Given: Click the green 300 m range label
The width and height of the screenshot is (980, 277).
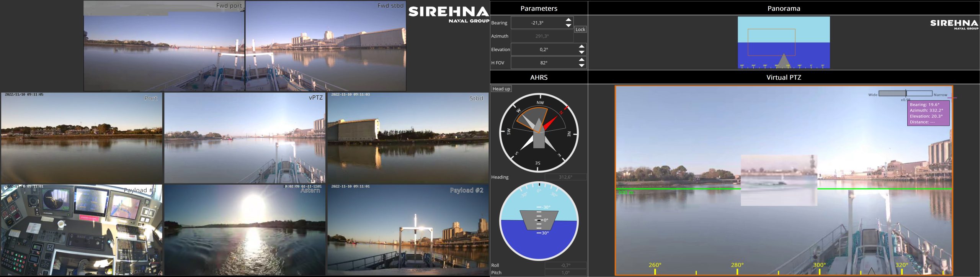Looking at the screenshot, I should pyautogui.click(x=626, y=192).
